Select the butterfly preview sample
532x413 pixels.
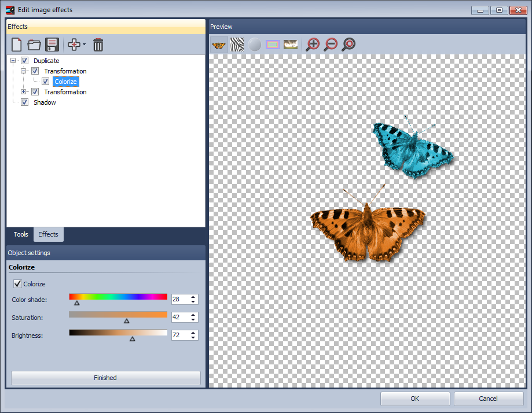(x=218, y=44)
